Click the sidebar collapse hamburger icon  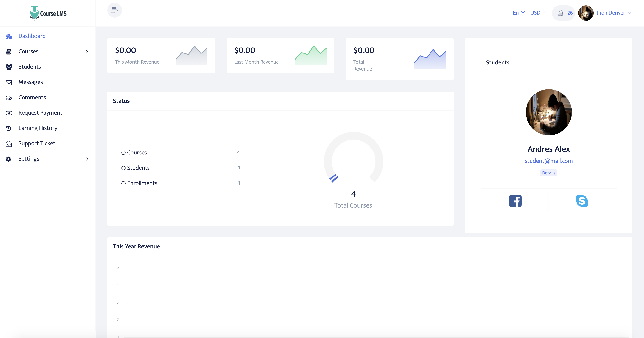[114, 10]
